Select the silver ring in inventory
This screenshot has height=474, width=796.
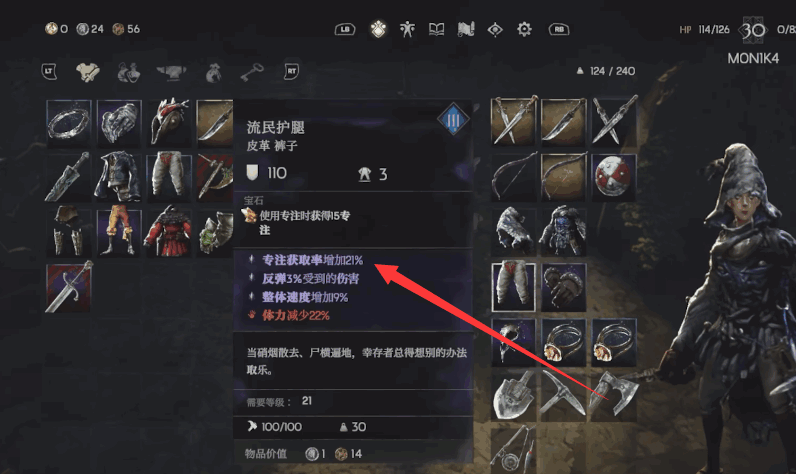click(x=69, y=123)
